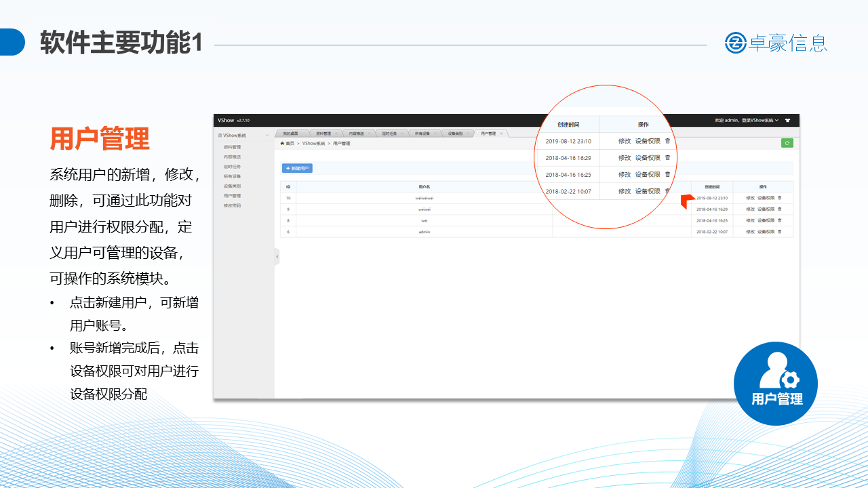Click the home icon in breadcrumb

(282, 144)
